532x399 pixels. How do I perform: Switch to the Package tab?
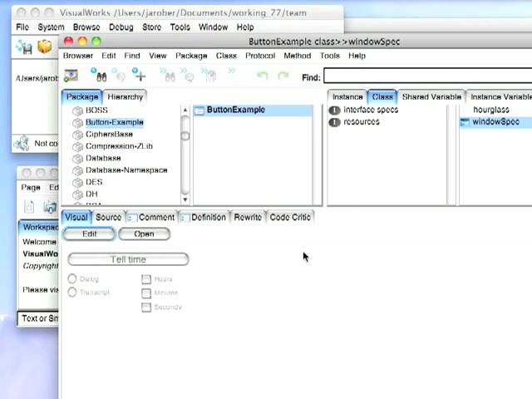point(82,97)
